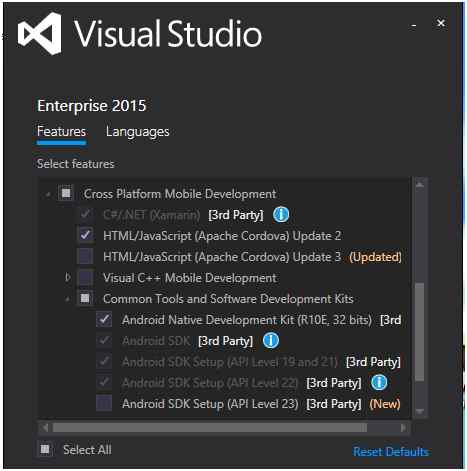Click the horizontal scrollbar thumb
Image resolution: width=467 pixels, height=471 pixels.
pos(210,428)
